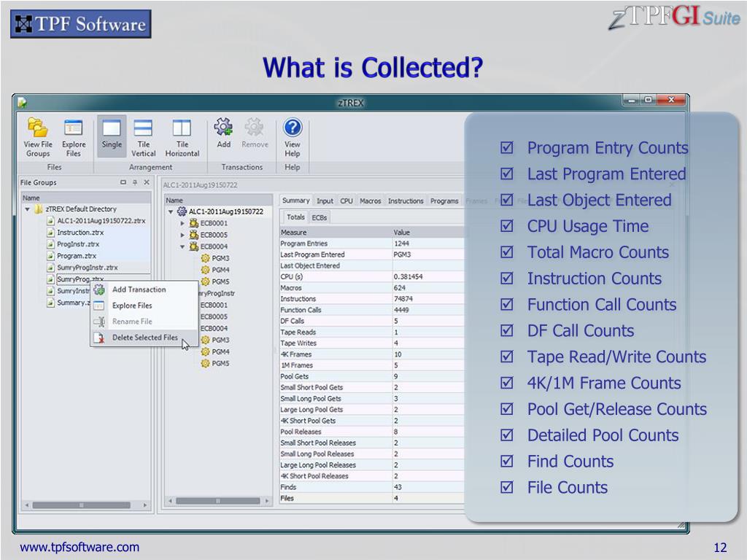Select the Tape Writes row
Viewport: 747px width, 560px height.
[371, 343]
